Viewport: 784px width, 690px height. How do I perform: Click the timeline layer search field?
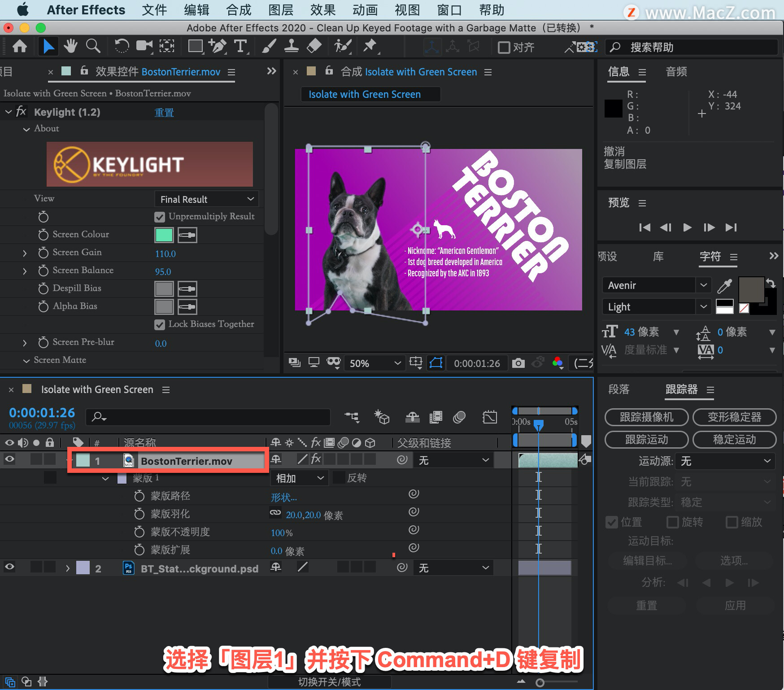pos(208,417)
